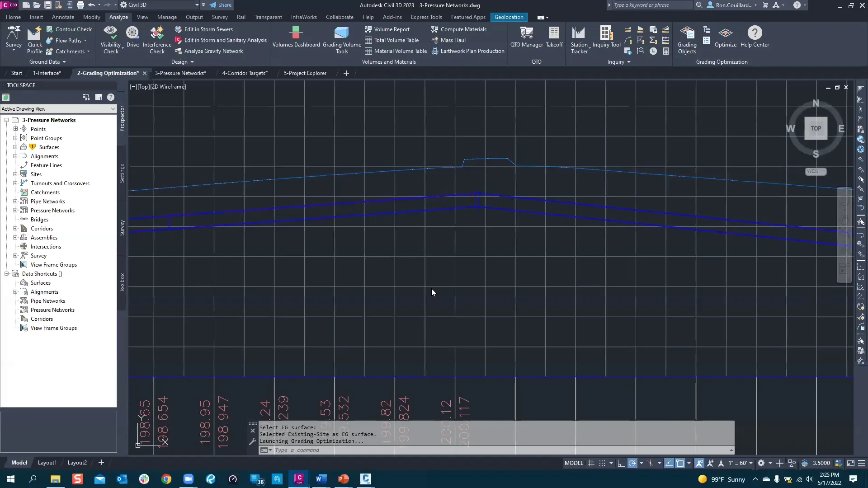Screen dimensions: 868x488
Task: Open the Visibility Check tool
Action: tap(110, 40)
